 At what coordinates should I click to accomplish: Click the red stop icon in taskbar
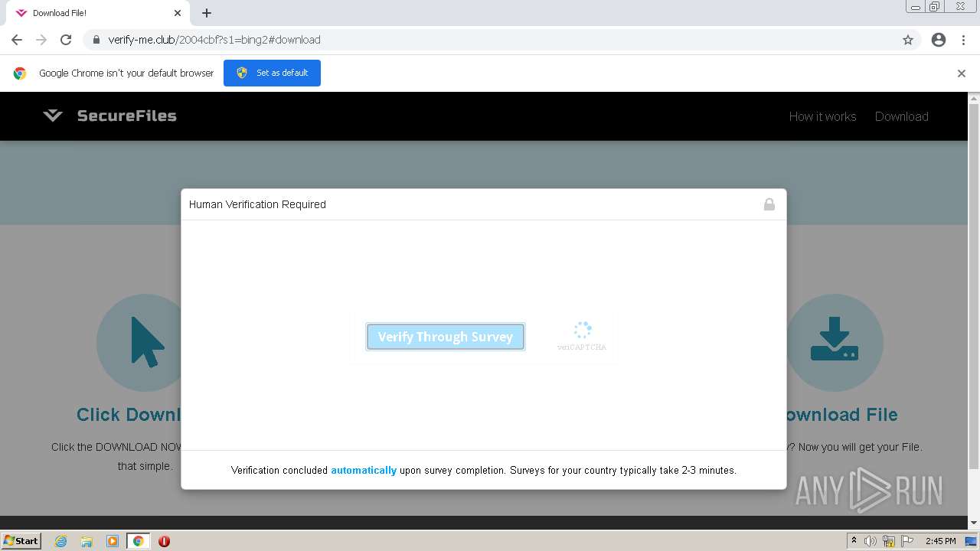164,541
